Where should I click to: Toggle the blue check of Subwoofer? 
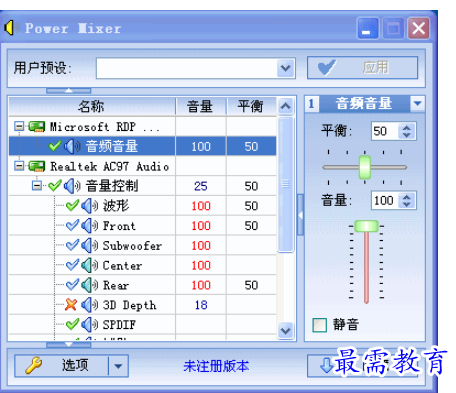(72, 245)
